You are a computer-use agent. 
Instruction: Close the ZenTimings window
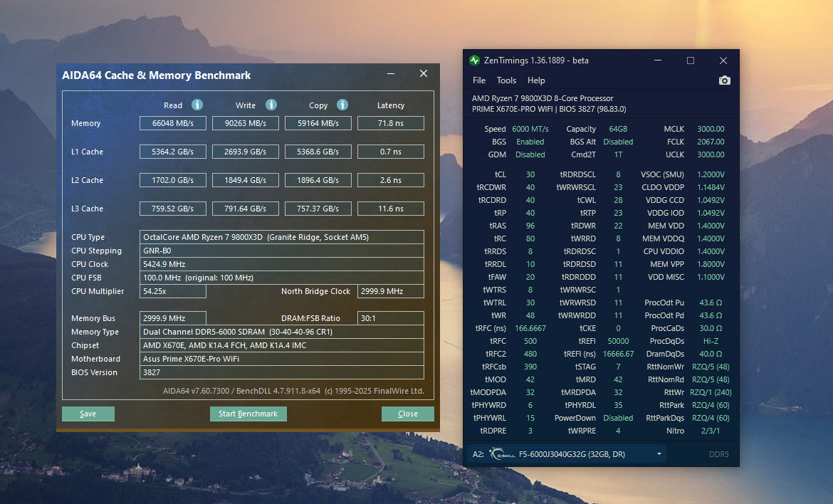click(x=723, y=61)
